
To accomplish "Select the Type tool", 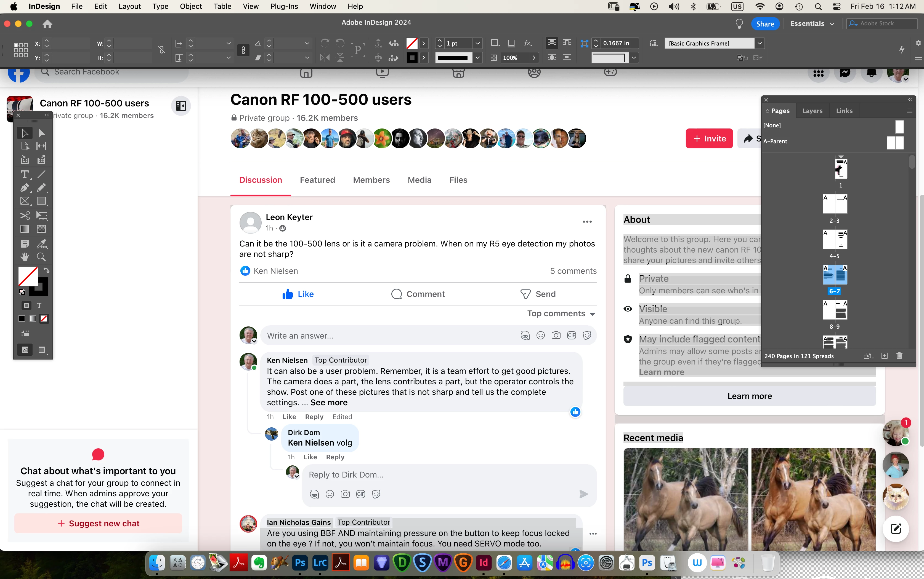I will point(25,175).
